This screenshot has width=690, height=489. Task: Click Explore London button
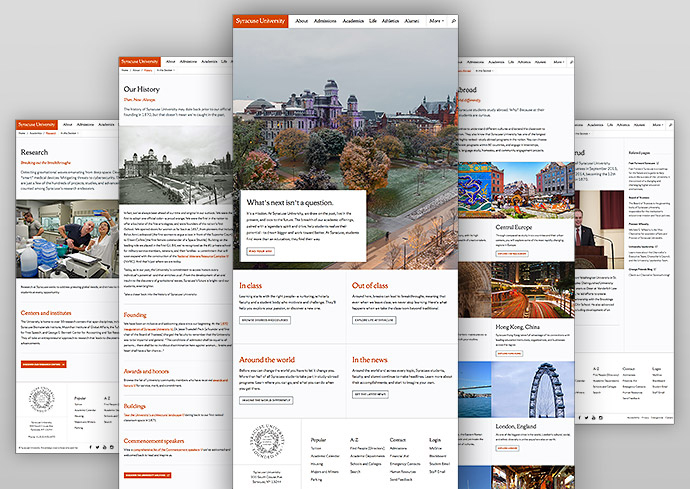pos(507,449)
